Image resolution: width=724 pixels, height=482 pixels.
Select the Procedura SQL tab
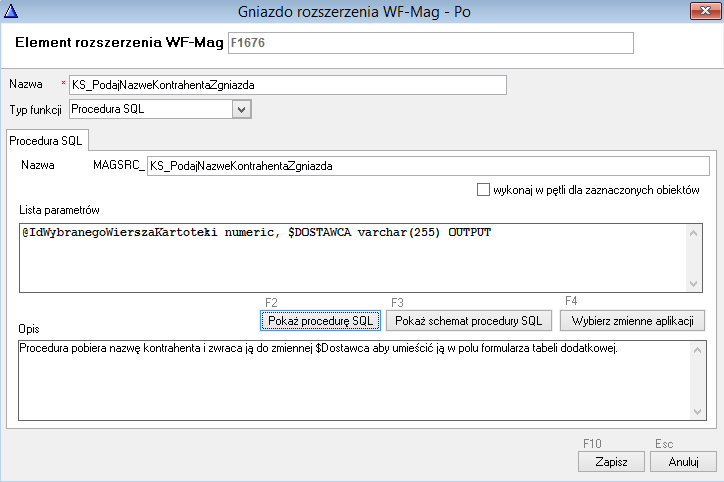pyautogui.click(x=46, y=141)
